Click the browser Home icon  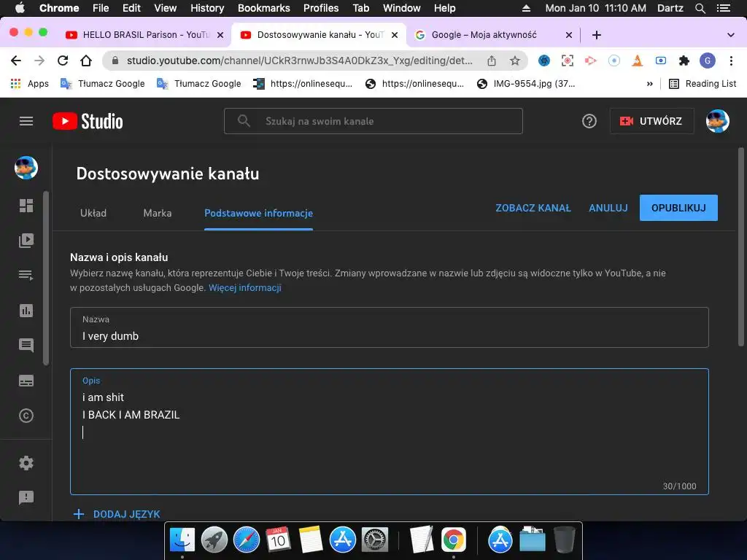coord(86,61)
